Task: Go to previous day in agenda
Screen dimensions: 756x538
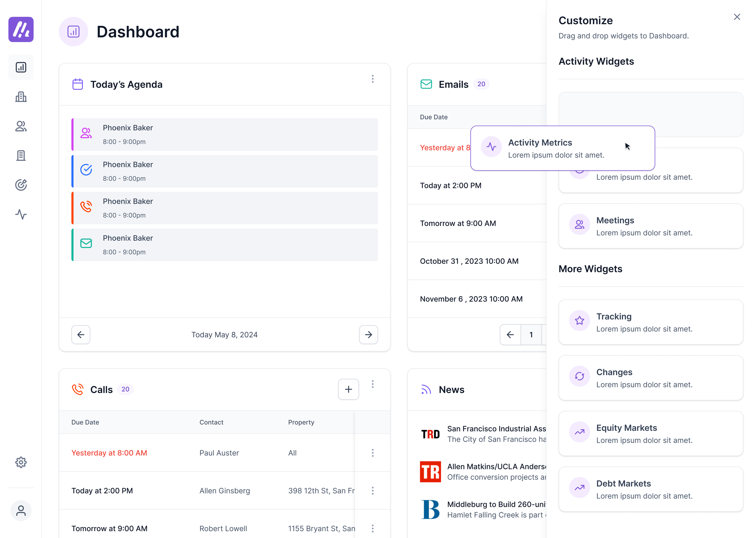Action: (81, 335)
